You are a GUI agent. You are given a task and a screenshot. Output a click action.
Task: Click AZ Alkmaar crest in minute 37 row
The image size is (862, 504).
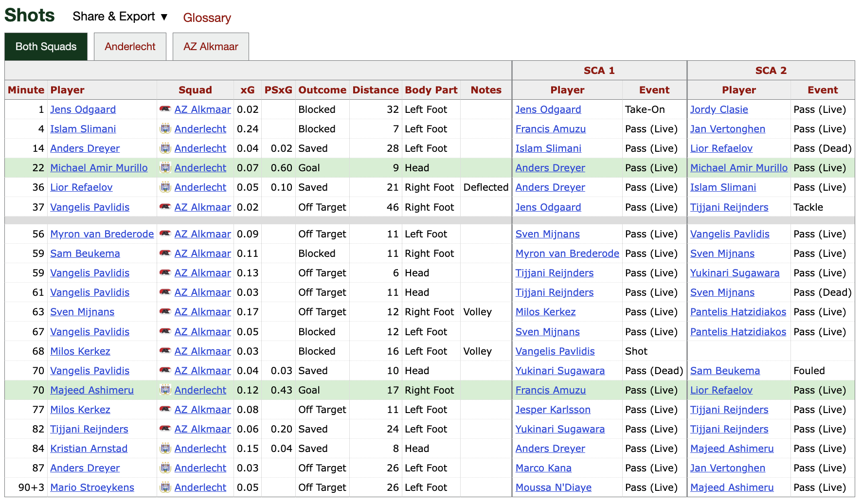click(x=165, y=207)
